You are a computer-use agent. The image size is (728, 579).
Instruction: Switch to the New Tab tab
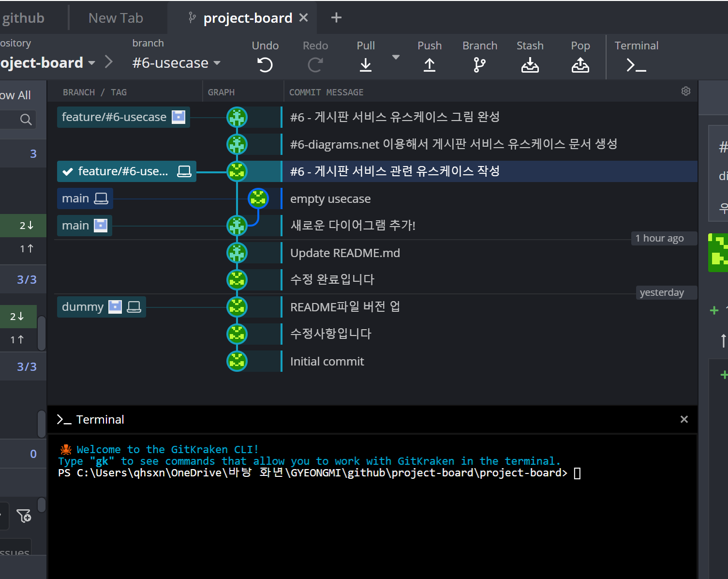click(116, 18)
